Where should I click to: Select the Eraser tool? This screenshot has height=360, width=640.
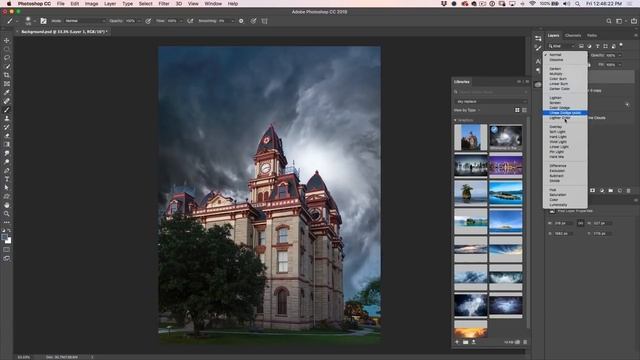click(7, 136)
